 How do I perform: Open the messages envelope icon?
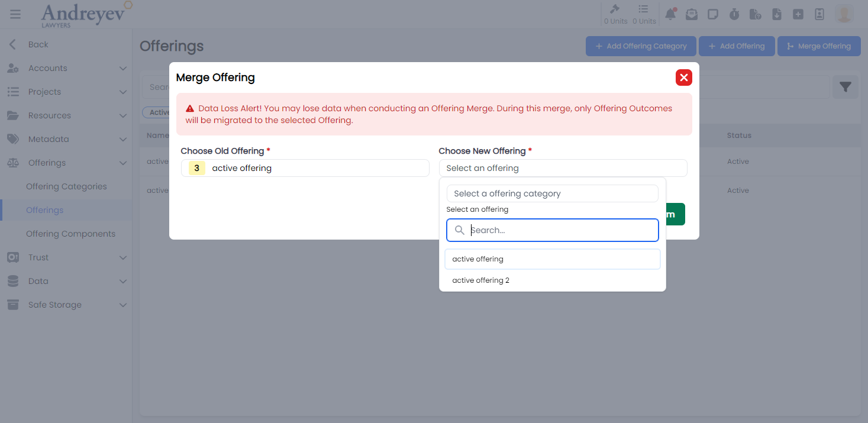(x=692, y=13)
